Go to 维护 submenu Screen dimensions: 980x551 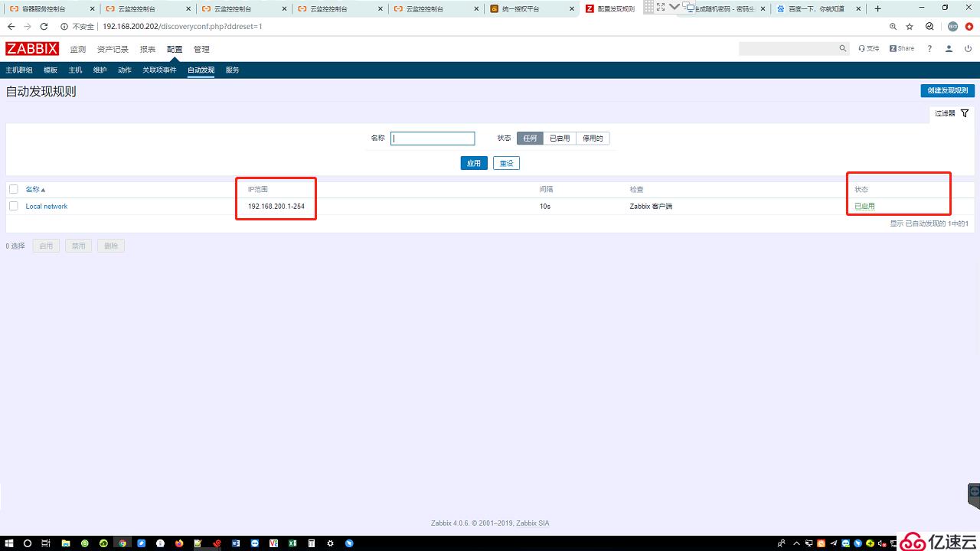[100, 70]
